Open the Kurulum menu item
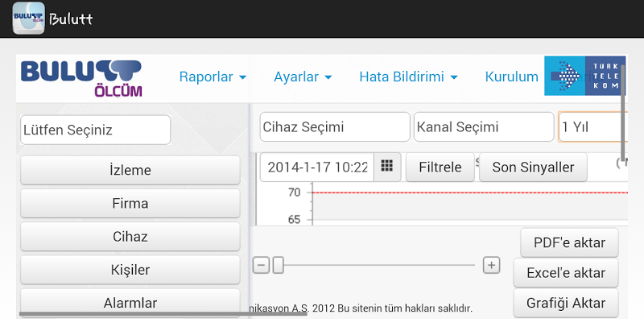 coord(511,77)
